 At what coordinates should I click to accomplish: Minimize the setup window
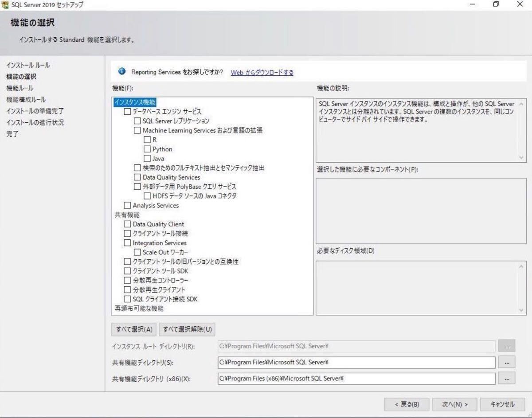coord(473,5)
